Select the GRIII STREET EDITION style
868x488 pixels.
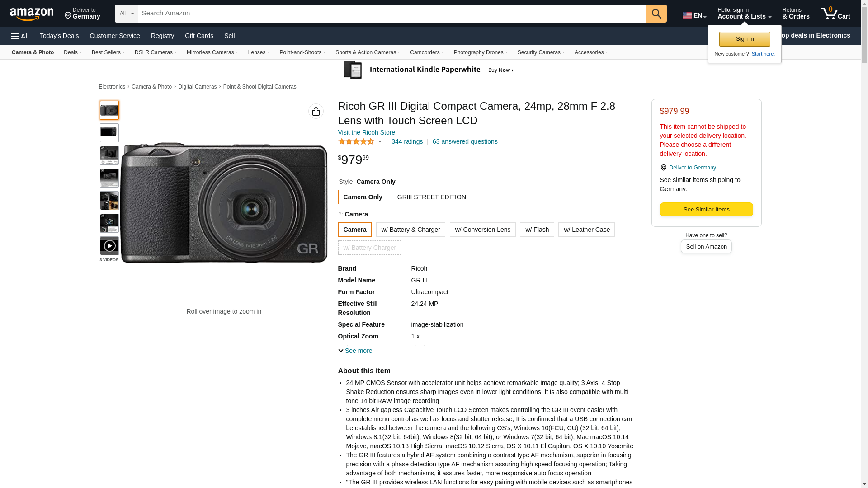coord(431,197)
